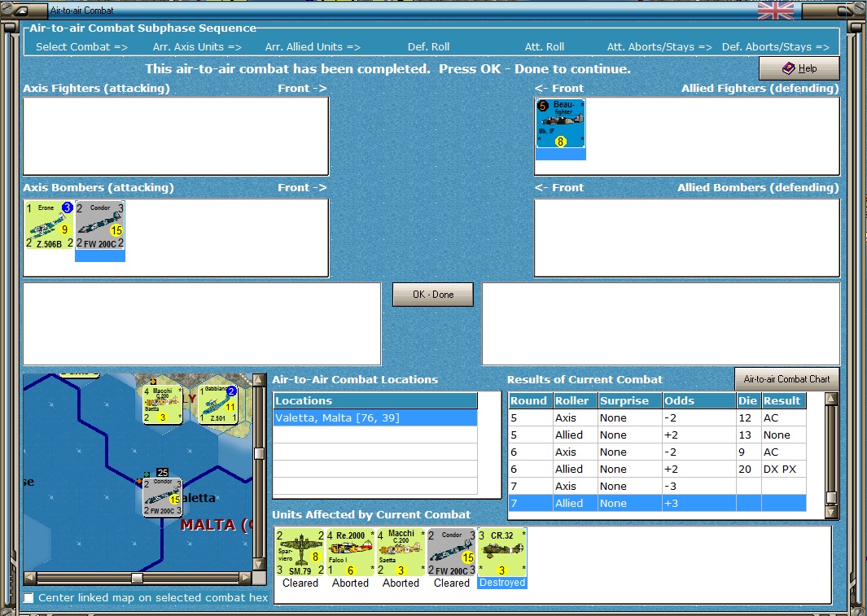The image size is (867, 616).
Task: Click the Att. Roll subphase step
Action: coord(545,47)
